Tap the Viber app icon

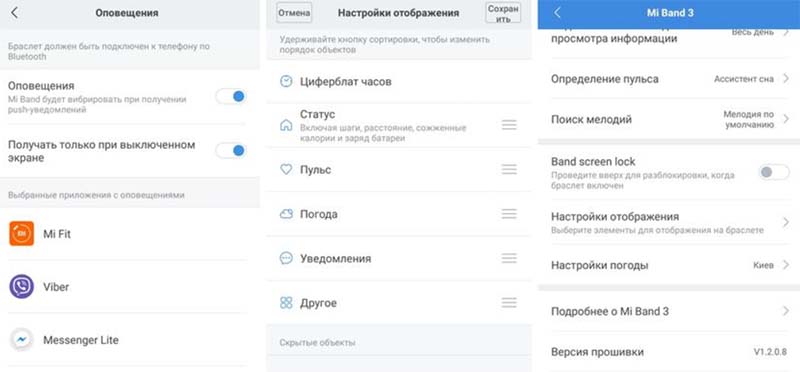21,287
